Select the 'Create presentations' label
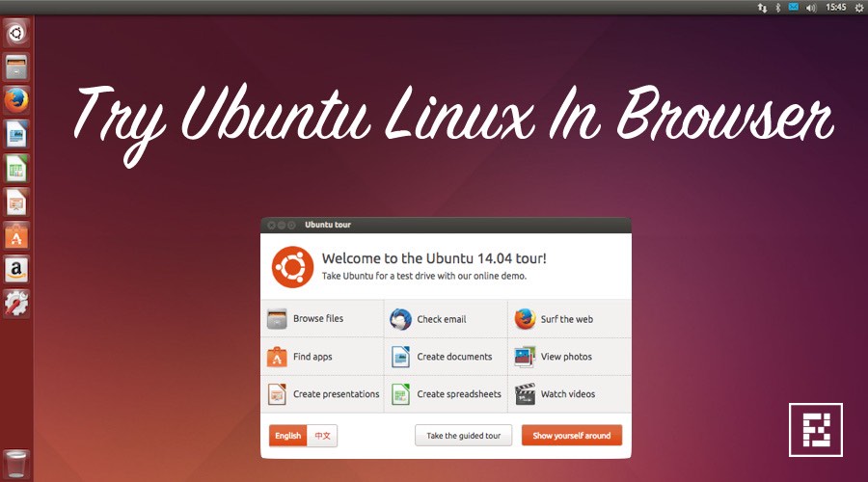Image resolution: width=868 pixels, height=482 pixels. (336, 394)
